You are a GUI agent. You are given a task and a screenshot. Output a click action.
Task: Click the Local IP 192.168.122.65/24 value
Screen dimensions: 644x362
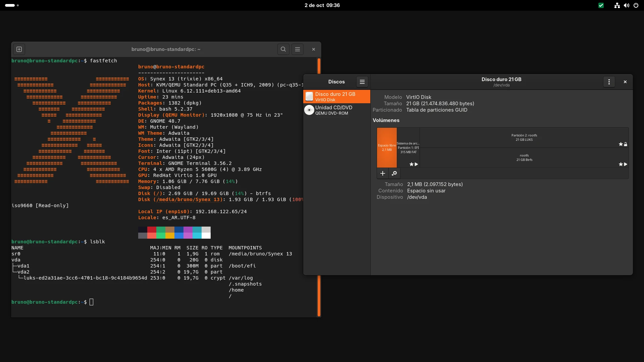(x=221, y=212)
